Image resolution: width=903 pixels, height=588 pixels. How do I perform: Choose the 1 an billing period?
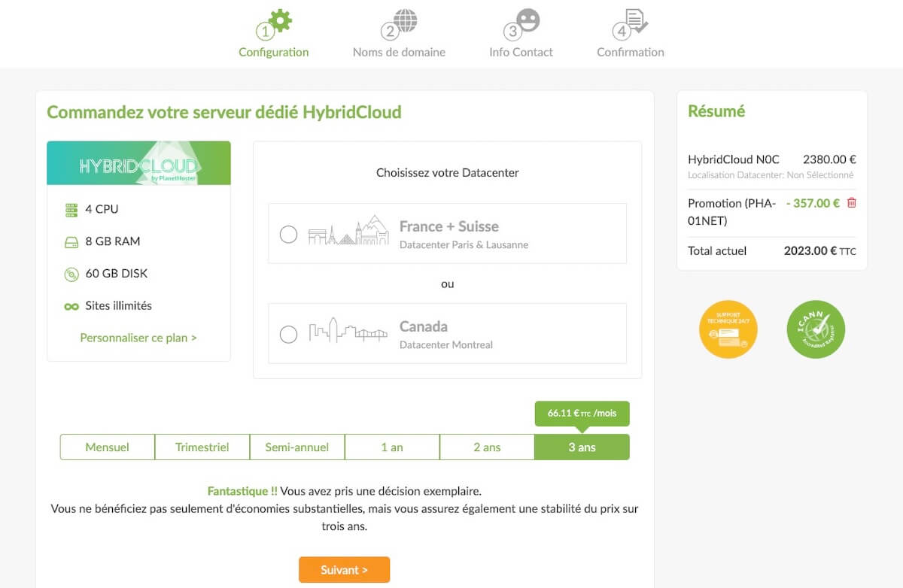(392, 447)
